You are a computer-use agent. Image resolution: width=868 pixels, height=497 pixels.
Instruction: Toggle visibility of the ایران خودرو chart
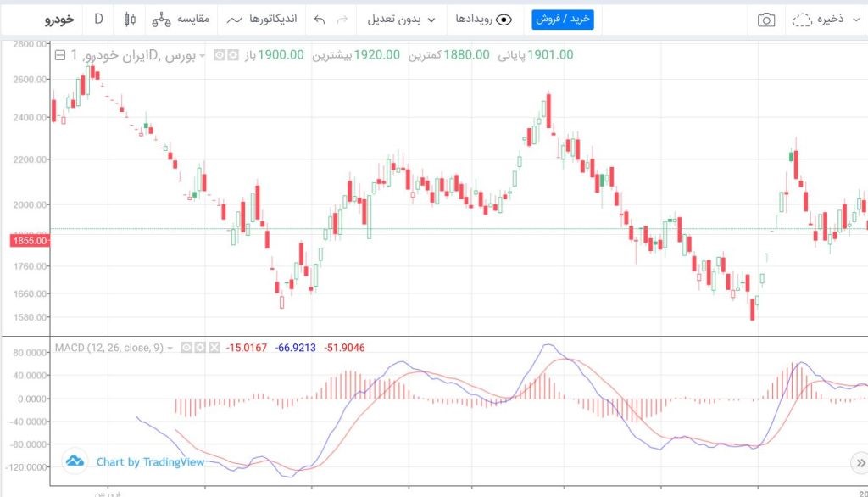coord(219,56)
